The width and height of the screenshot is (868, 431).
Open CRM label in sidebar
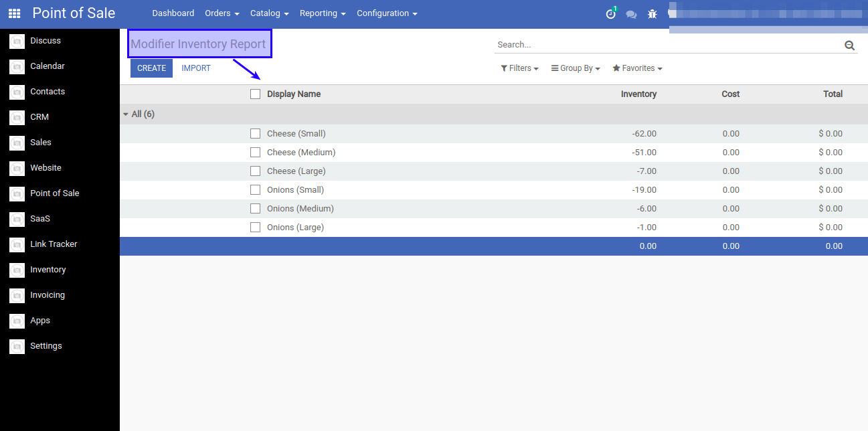click(39, 117)
